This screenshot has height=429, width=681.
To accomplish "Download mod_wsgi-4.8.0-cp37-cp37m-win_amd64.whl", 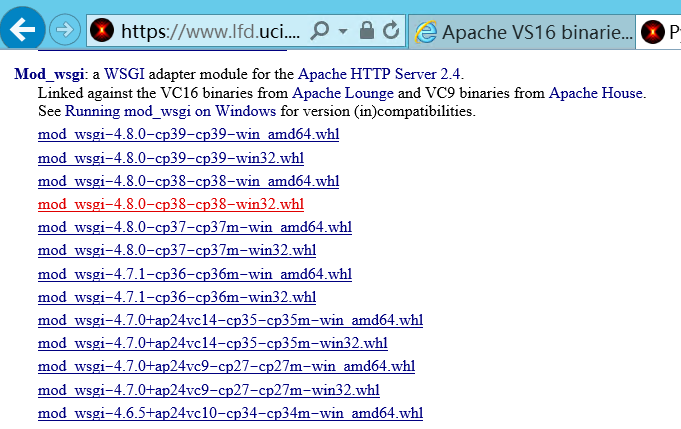I will click(x=195, y=227).
